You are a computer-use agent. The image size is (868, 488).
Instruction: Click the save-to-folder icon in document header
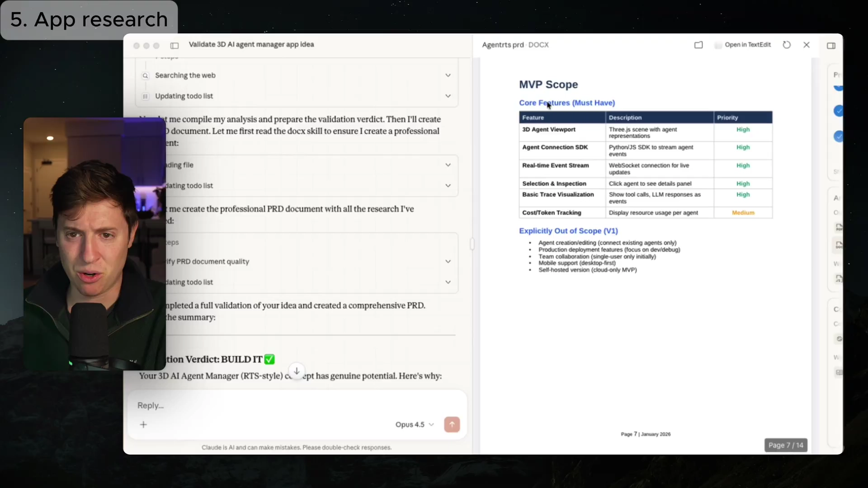[x=698, y=45]
